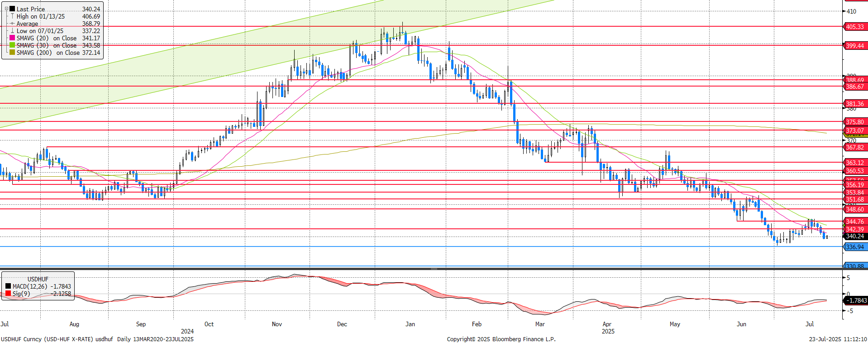Select the 'Average' legend row label
This screenshot has width=868, height=343.
click(x=27, y=24)
